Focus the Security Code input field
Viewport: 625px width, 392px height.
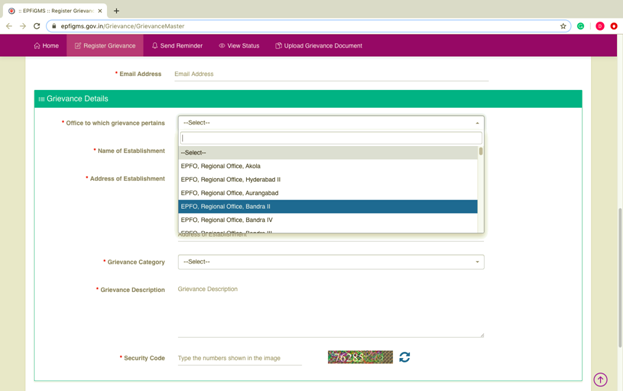pos(240,358)
